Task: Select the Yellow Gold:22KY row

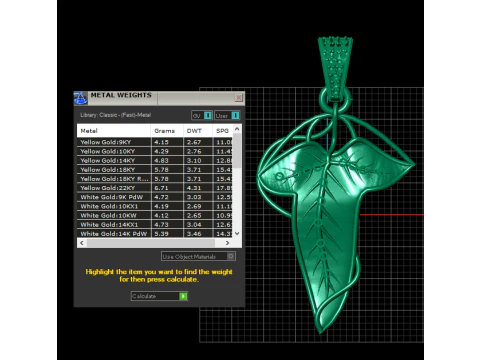Action: [x=155, y=188]
